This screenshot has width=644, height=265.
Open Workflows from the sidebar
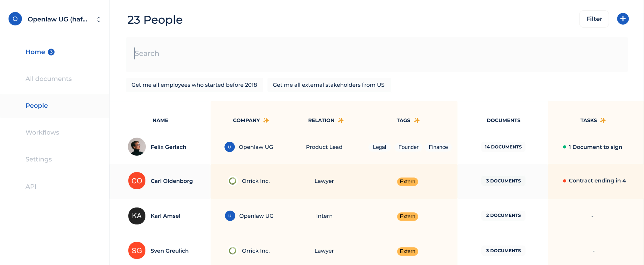click(x=42, y=132)
